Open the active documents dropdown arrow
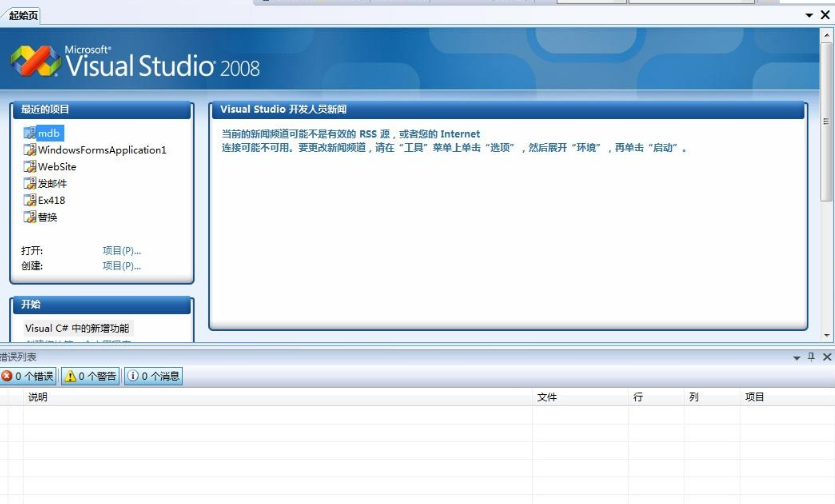This screenshot has height=504, width=835. pos(811,15)
